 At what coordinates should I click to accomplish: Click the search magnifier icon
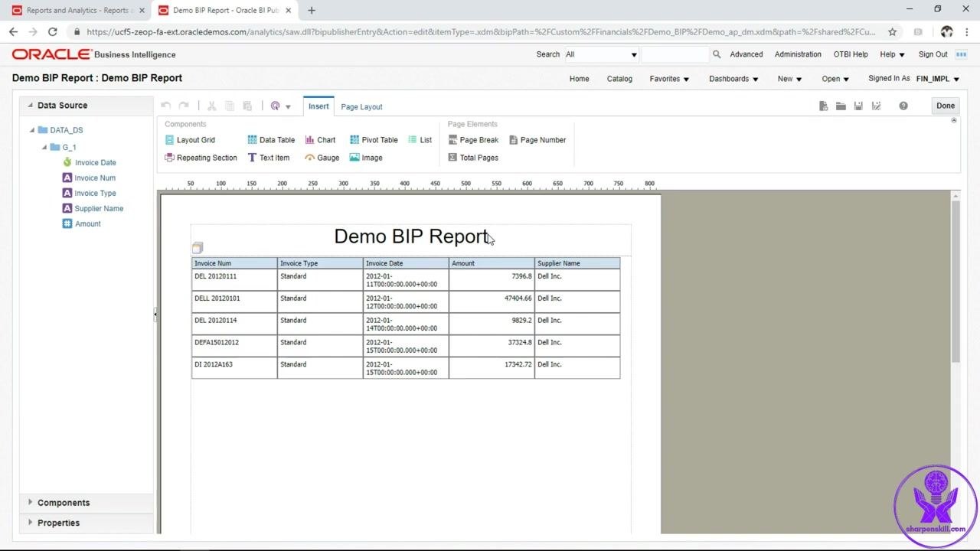click(717, 54)
